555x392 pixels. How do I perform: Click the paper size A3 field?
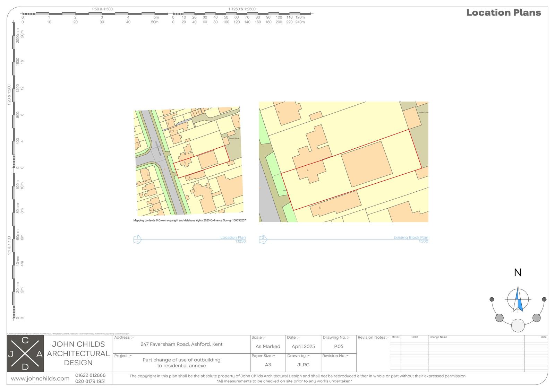[268, 365]
